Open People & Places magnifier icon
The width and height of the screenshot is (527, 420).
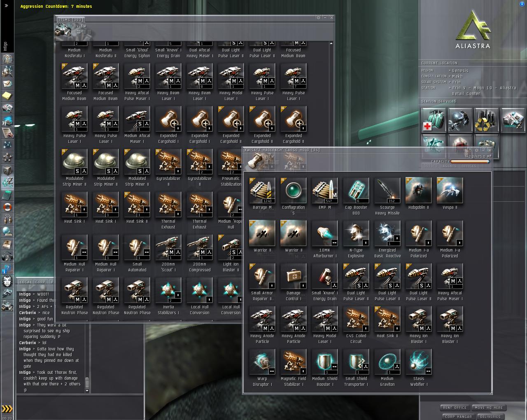point(7,71)
